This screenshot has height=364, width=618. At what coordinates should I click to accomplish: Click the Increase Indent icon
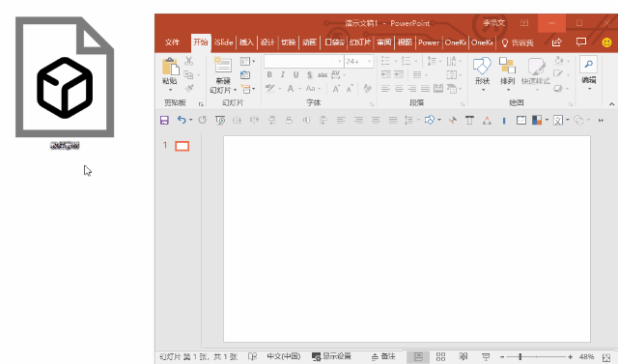coord(399,74)
